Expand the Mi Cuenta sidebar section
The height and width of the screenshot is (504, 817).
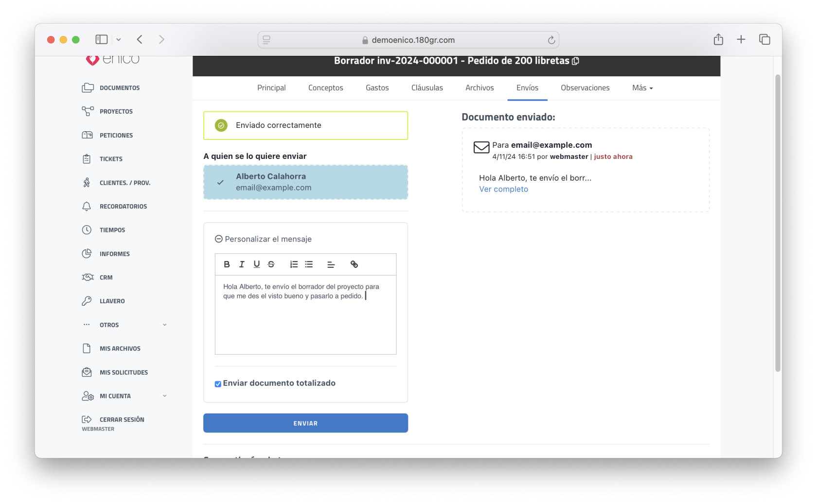pos(164,396)
